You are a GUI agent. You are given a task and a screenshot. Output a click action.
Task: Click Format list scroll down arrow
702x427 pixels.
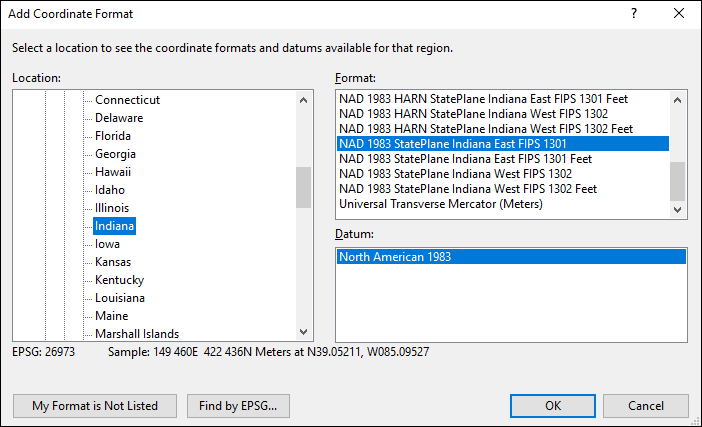point(677,209)
